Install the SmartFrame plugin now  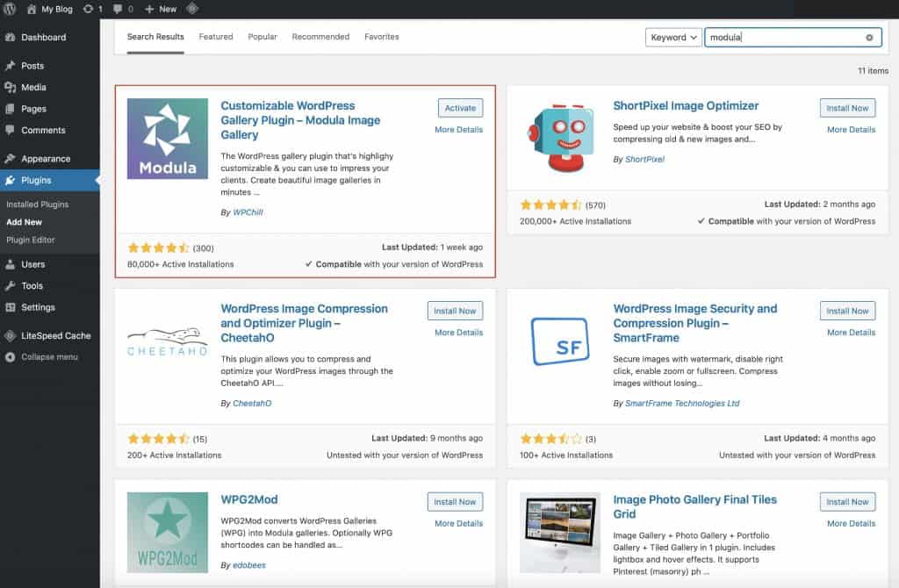tap(847, 311)
